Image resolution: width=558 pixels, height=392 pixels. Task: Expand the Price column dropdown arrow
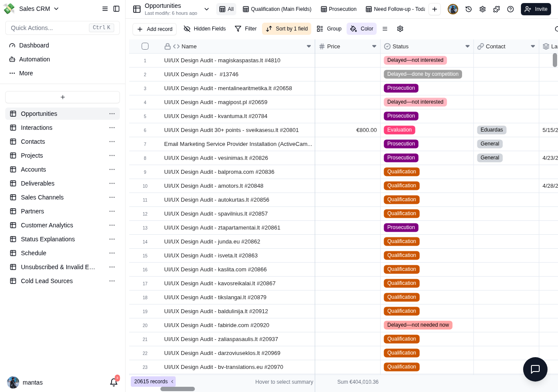point(374,46)
